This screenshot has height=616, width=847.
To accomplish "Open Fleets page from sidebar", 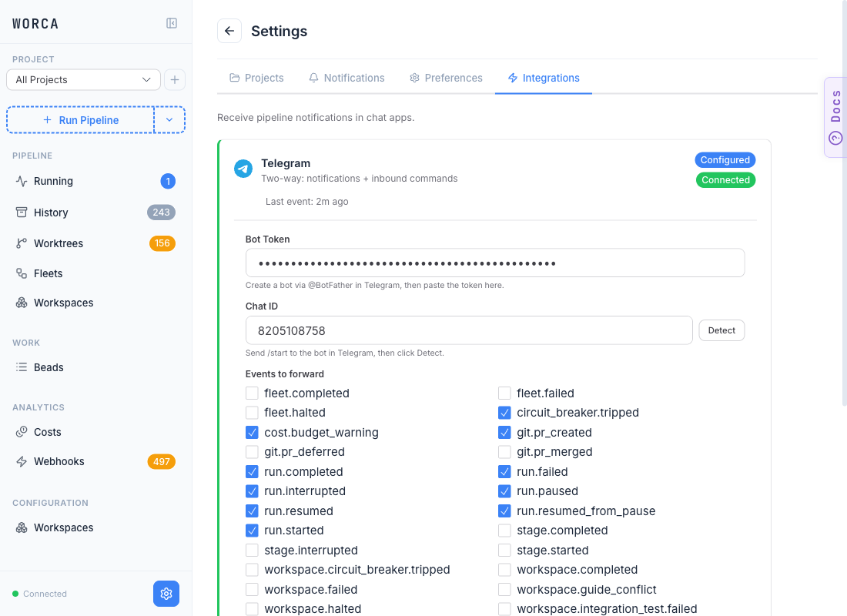I will [95, 273].
